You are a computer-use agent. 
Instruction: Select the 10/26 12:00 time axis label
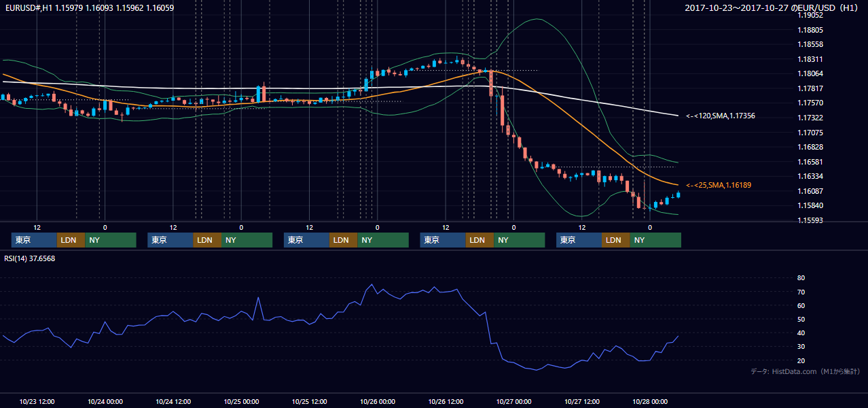tap(446, 401)
